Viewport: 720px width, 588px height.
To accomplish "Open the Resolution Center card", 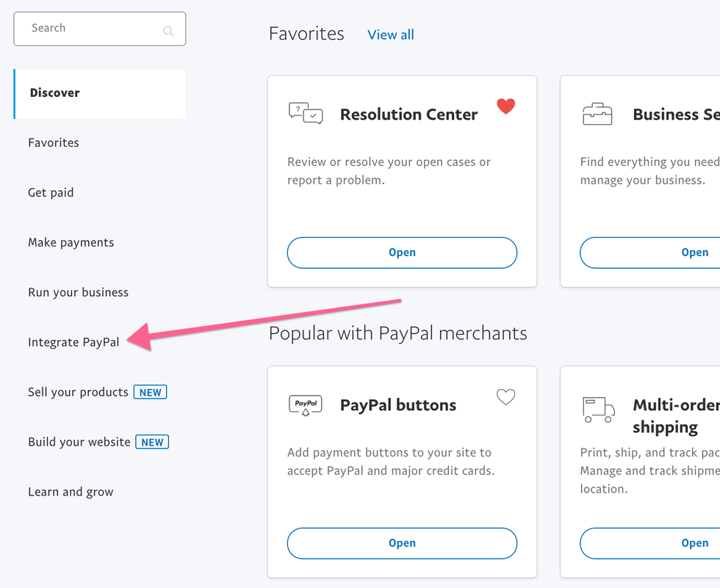I will coord(402,253).
